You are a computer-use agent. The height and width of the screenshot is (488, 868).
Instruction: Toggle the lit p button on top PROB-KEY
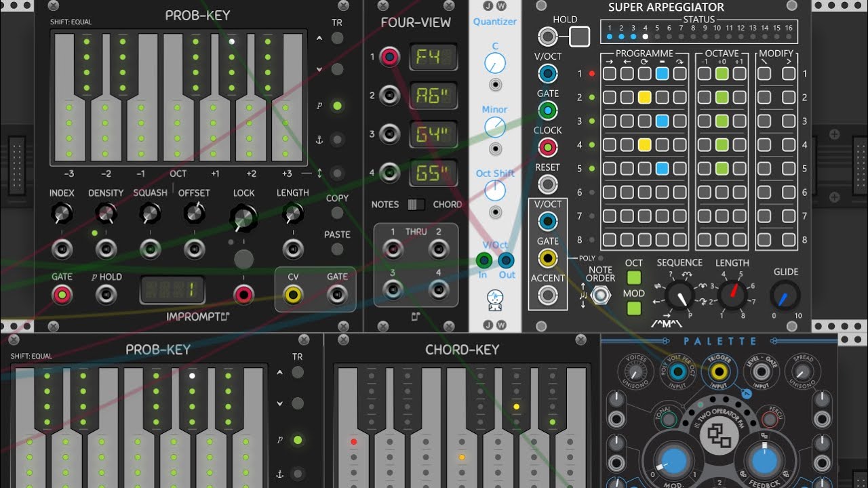pyautogui.click(x=337, y=106)
